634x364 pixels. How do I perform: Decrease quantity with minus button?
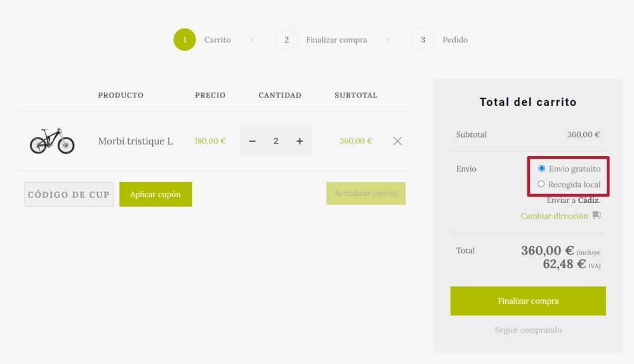252,141
